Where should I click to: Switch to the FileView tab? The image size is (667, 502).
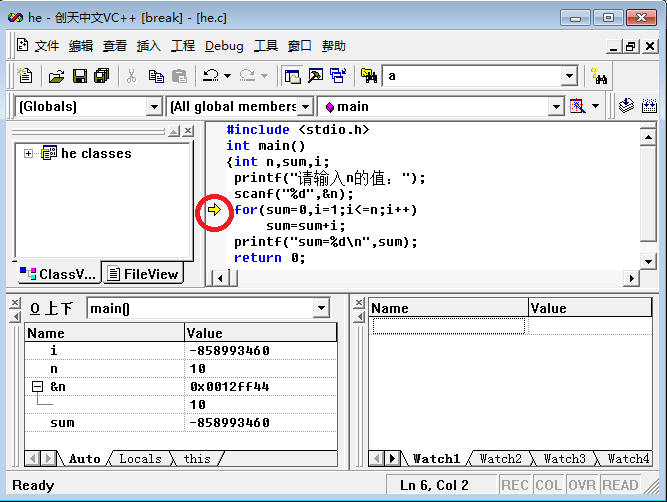pyautogui.click(x=143, y=274)
